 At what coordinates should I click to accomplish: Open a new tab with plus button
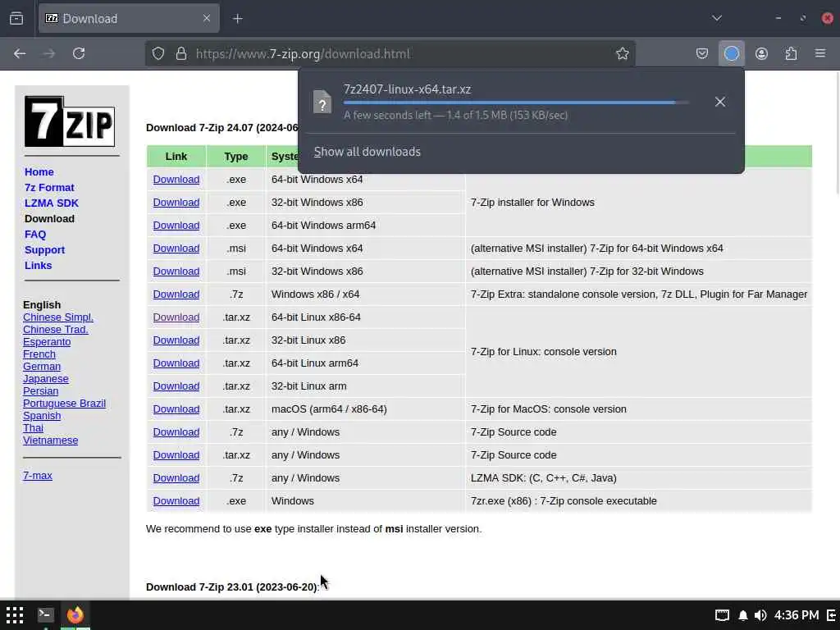click(x=238, y=19)
